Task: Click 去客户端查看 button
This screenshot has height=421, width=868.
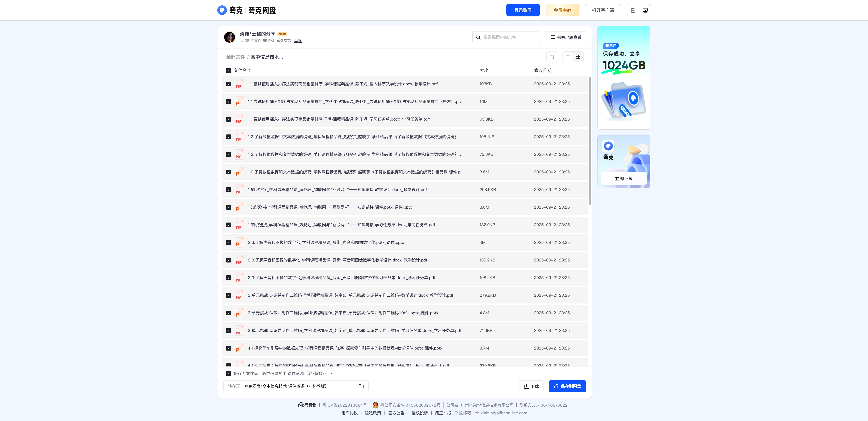Action: coord(566,37)
